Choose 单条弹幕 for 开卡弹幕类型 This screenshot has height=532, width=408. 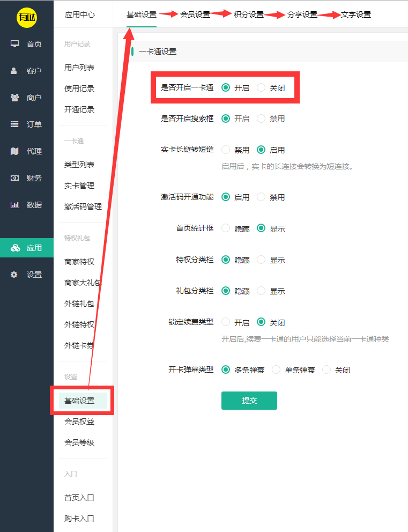[x=276, y=370]
